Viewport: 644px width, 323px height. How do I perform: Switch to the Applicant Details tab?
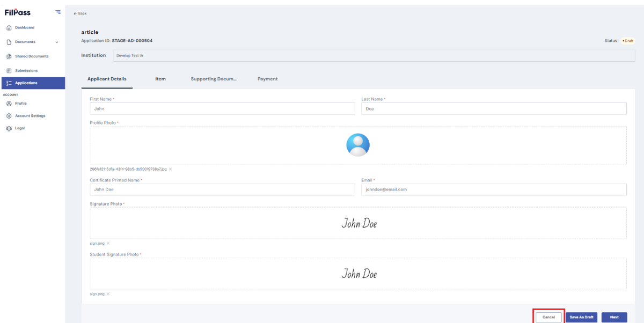[107, 79]
